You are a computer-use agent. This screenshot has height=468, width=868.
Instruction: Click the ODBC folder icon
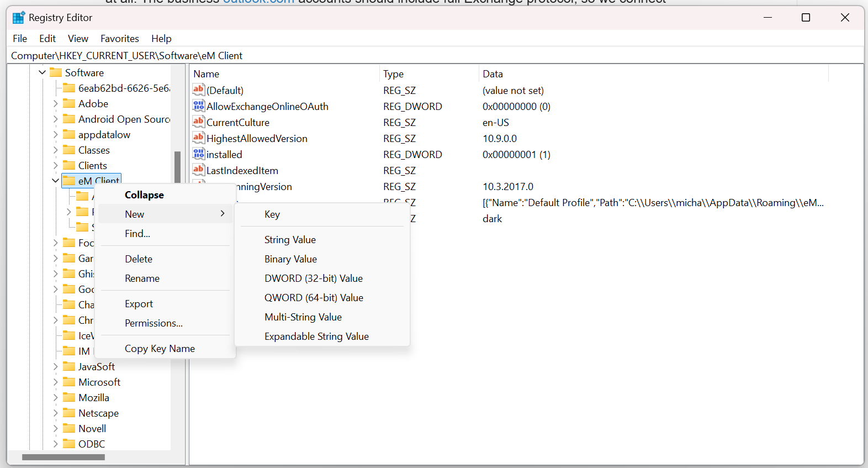[x=69, y=444]
